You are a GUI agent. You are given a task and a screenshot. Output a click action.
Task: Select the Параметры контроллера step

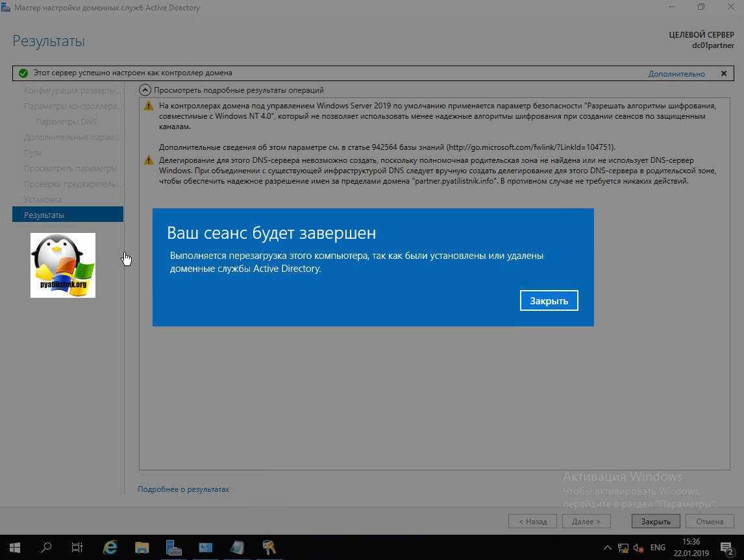click(x=72, y=106)
